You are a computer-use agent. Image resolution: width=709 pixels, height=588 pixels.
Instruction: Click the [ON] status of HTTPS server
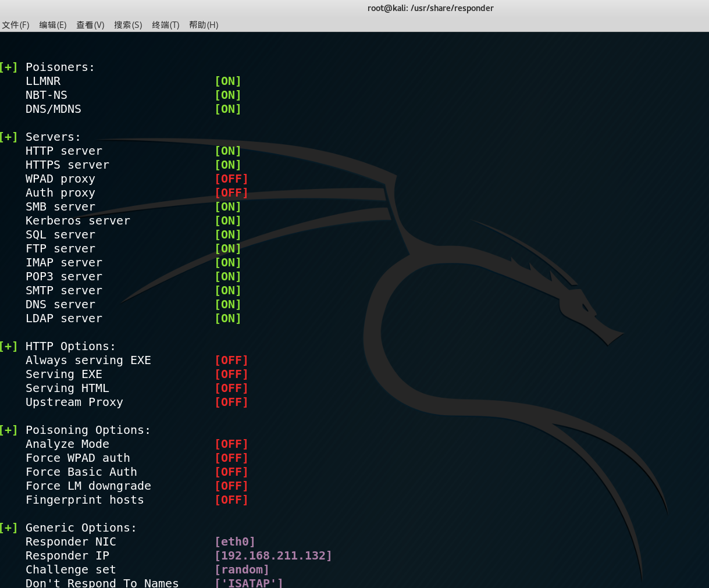pyautogui.click(x=228, y=165)
